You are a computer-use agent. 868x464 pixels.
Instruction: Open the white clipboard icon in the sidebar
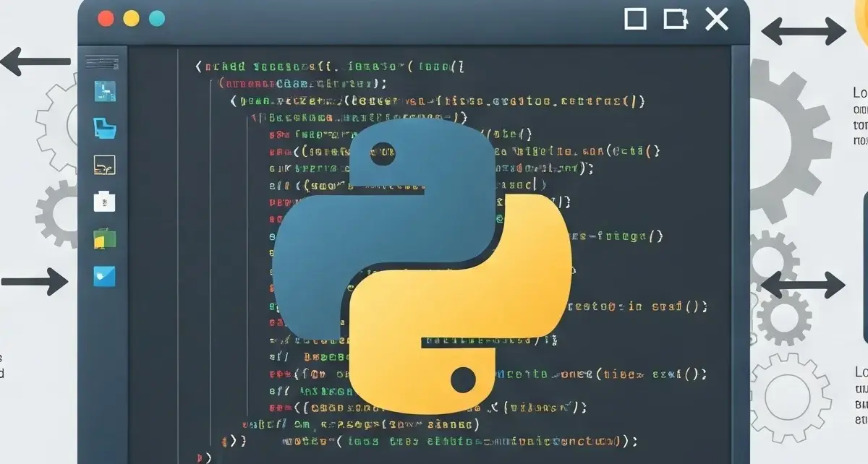105,201
